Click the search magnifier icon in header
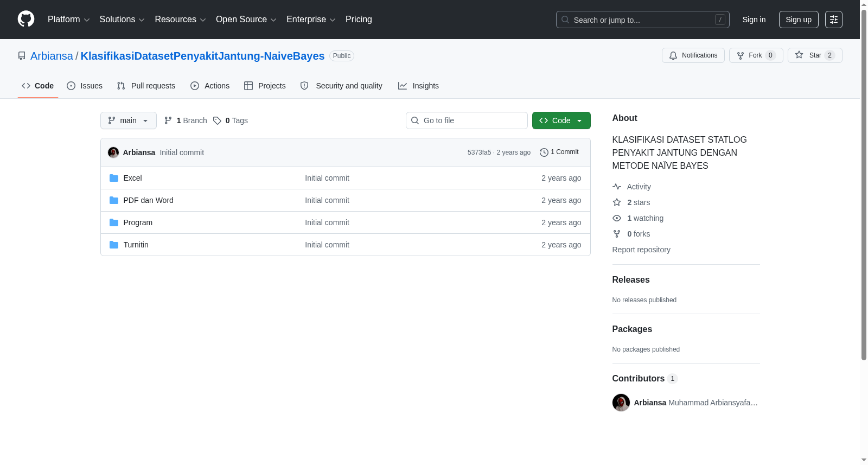 pos(565,20)
